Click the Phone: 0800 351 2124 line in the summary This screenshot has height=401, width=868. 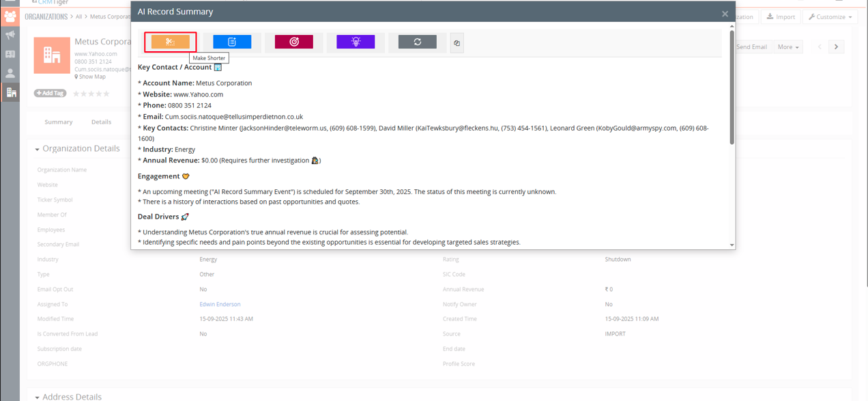[x=175, y=105]
